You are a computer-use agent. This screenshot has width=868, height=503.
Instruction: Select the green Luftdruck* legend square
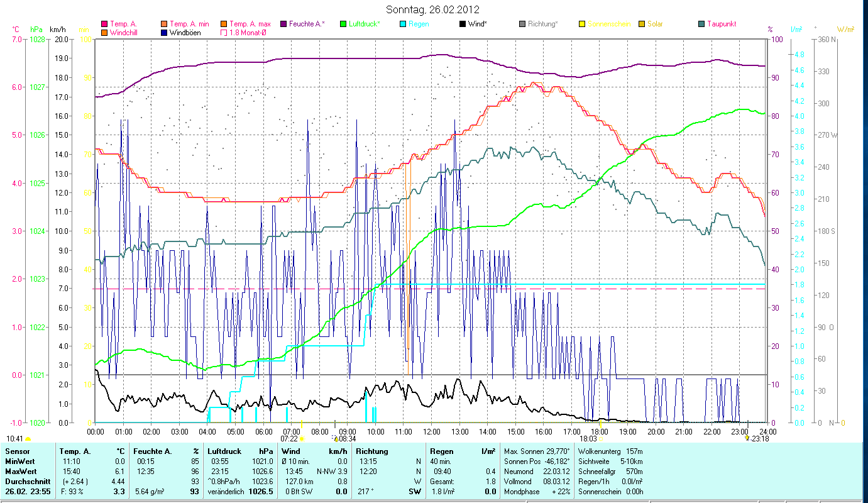343,24
